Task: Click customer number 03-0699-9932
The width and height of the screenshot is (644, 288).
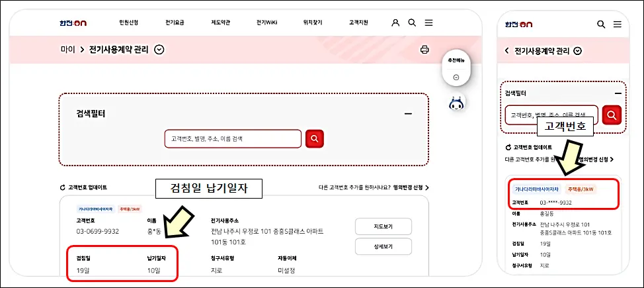Action: pyautogui.click(x=97, y=231)
